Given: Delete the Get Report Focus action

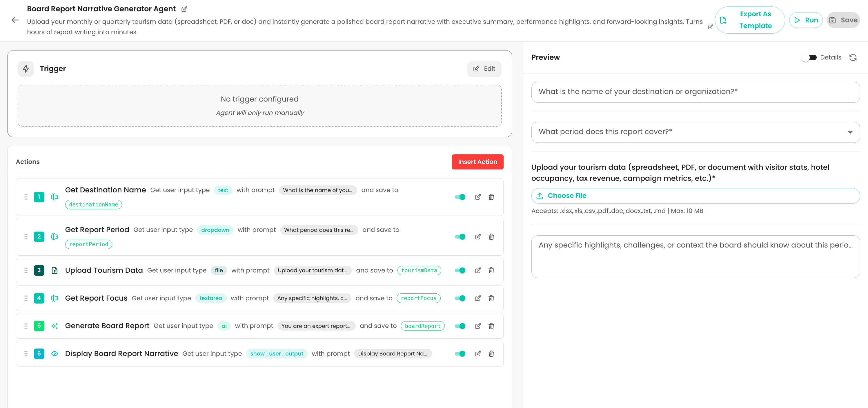Looking at the screenshot, I should click(491, 298).
